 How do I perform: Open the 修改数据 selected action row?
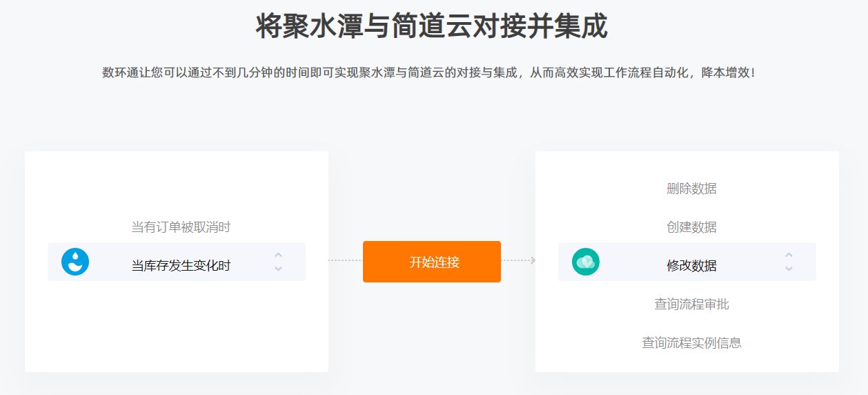[x=687, y=262]
